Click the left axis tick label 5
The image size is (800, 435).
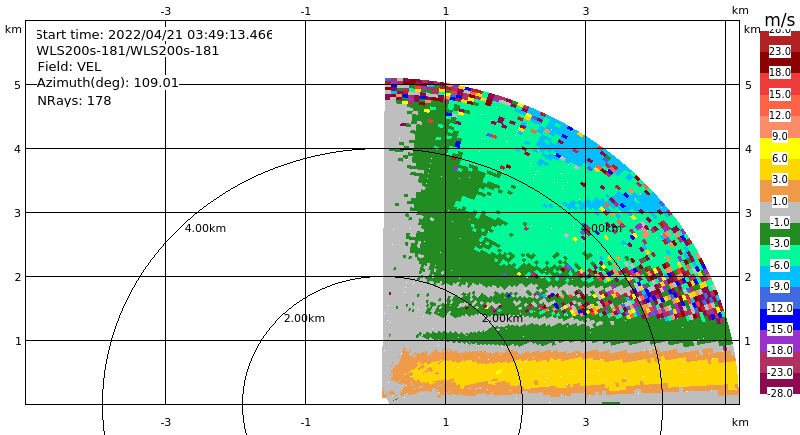pos(18,85)
